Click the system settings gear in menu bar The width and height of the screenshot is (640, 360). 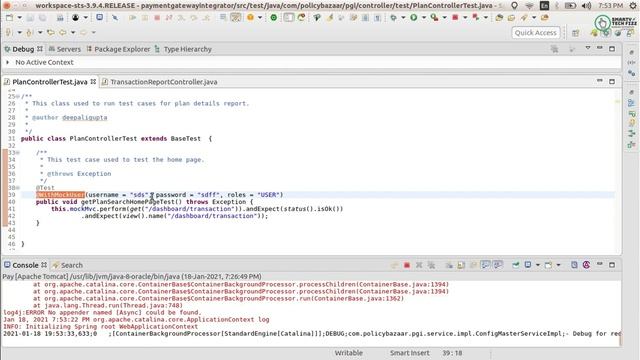coord(633,6)
